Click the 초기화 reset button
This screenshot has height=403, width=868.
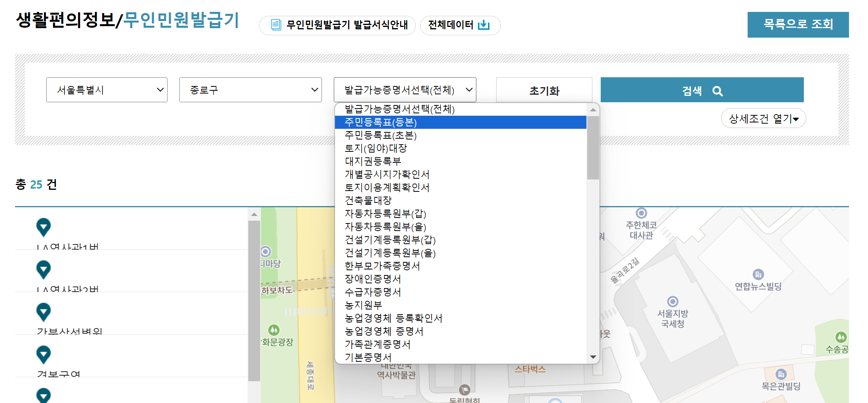pyautogui.click(x=544, y=90)
